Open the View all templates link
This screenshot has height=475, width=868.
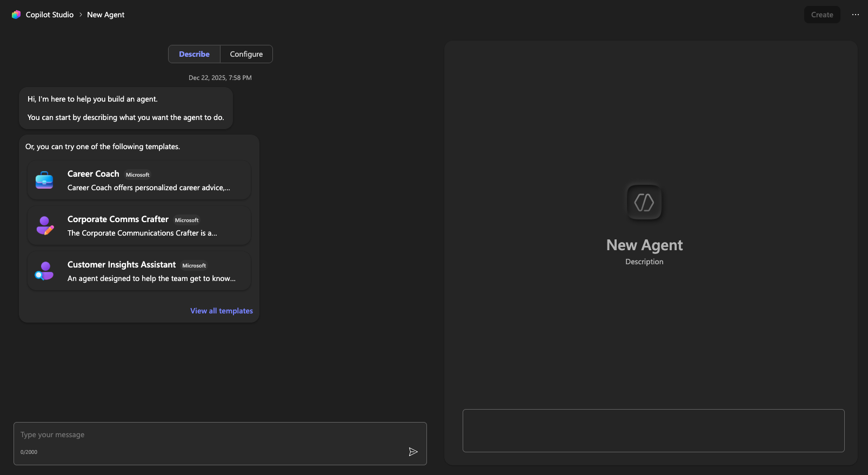click(222, 311)
